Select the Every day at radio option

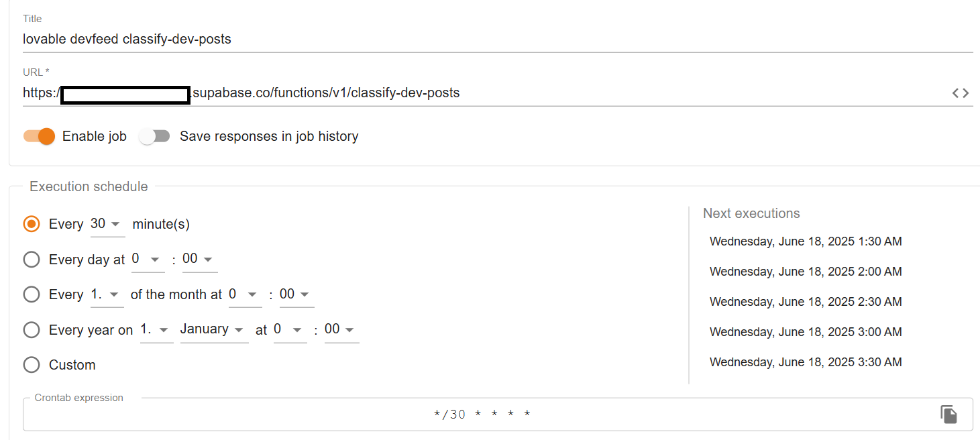tap(32, 260)
